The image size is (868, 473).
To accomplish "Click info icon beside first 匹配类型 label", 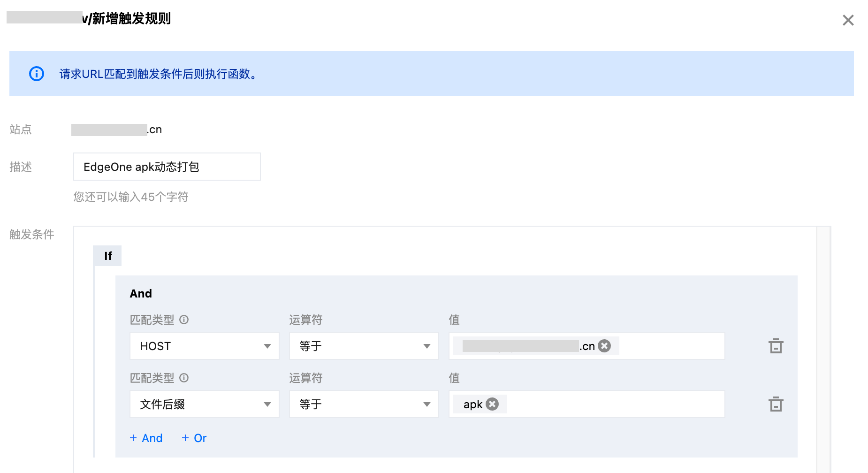I will (x=184, y=320).
